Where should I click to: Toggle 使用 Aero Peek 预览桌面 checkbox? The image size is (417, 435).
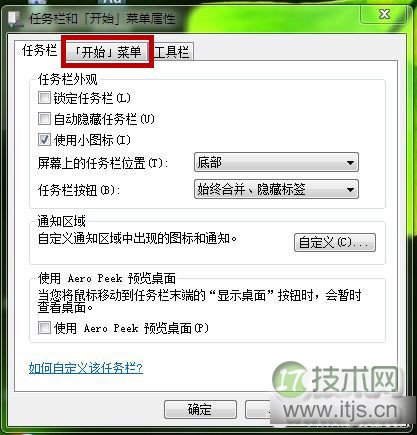click(x=44, y=328)
